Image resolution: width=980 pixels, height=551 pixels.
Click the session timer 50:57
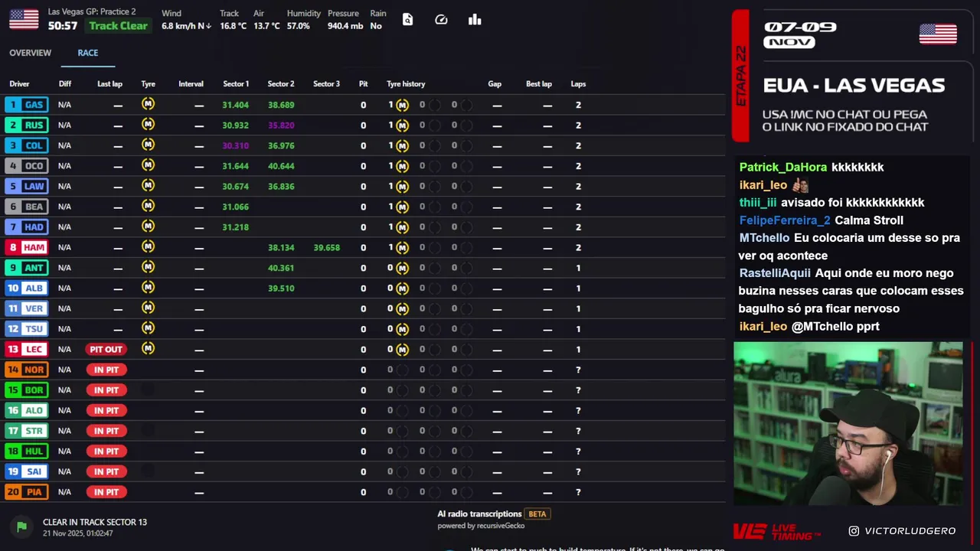(63, 26)
